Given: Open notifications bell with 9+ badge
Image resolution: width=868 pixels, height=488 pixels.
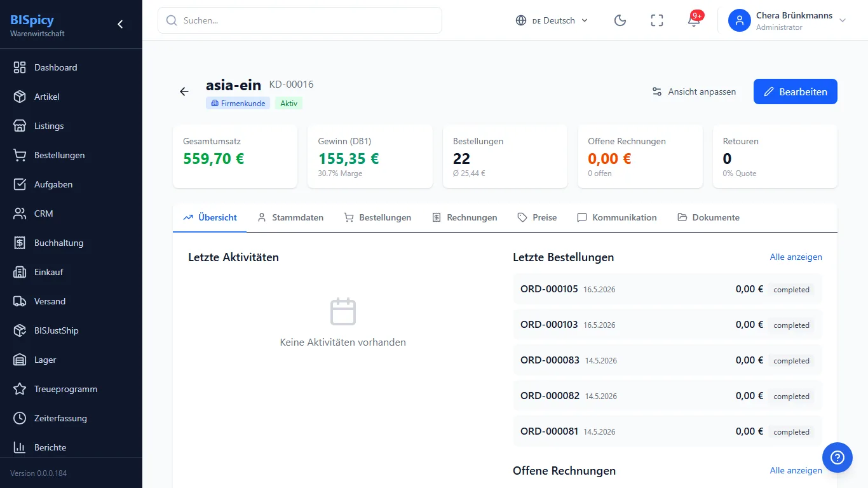Looking at the screenshot, I should (x=694, y=20).
